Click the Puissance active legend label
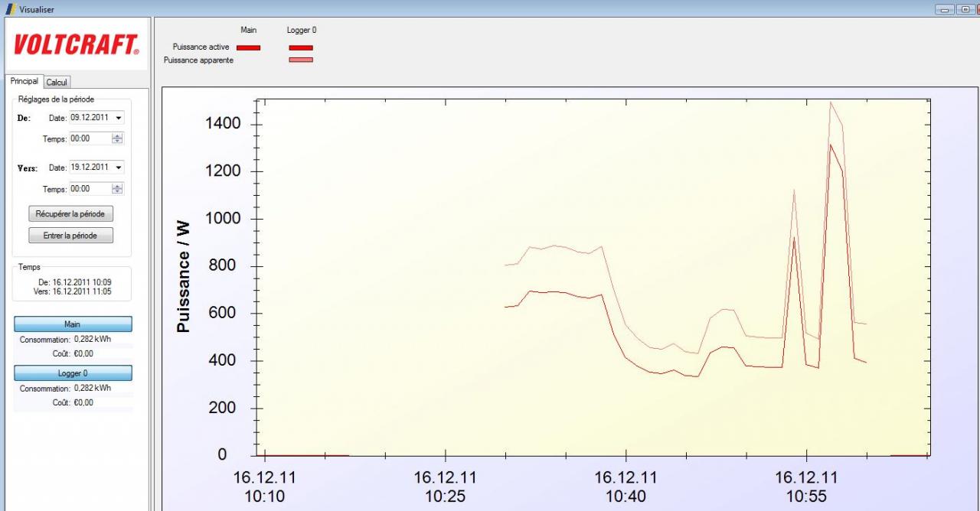Image resolution: width=980 pixels, height=511 pixels. (201, 47)
